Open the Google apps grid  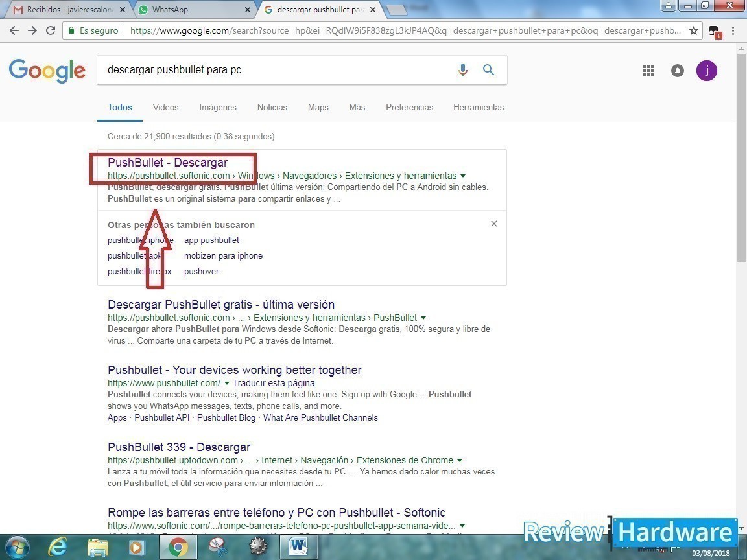(x=648, y=71)
